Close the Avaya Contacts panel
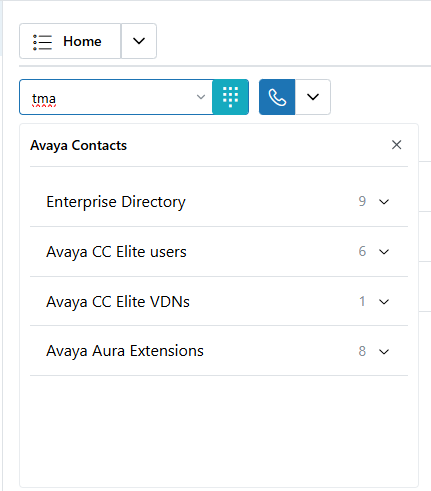 point(396,145)
